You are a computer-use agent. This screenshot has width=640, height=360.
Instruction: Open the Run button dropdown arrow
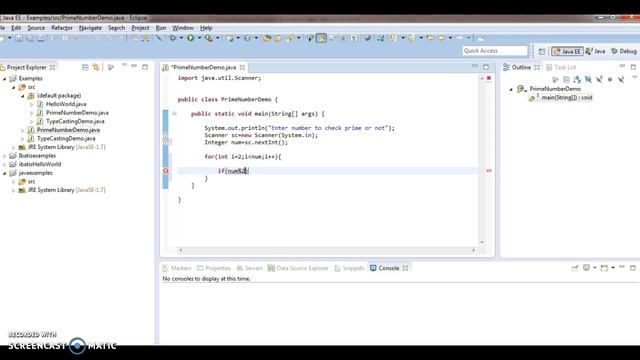point(199,38)
